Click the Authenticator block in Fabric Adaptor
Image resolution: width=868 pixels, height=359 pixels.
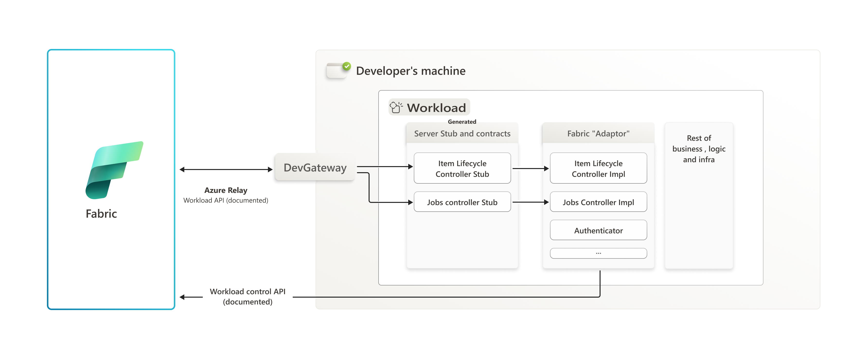pyautogui.click(x=598, y=230)
